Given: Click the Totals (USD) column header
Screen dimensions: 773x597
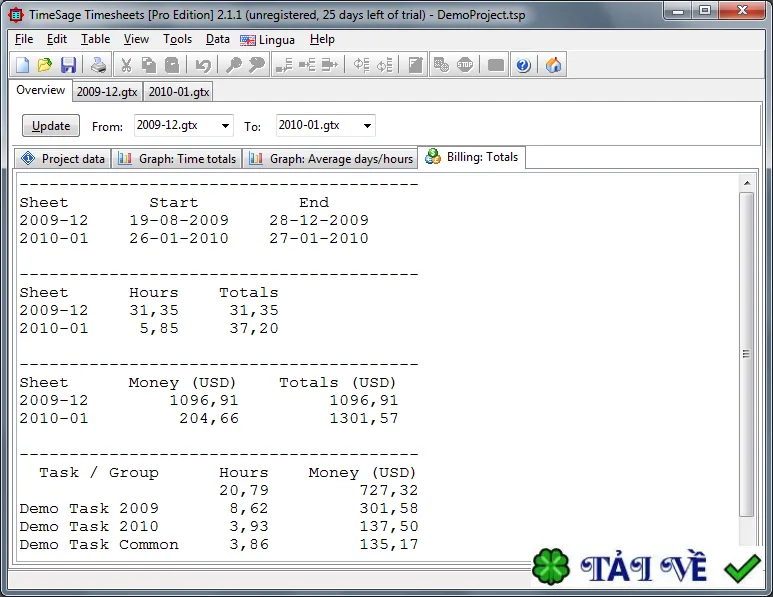Looking at the screenshot, I should click(338, 383).
